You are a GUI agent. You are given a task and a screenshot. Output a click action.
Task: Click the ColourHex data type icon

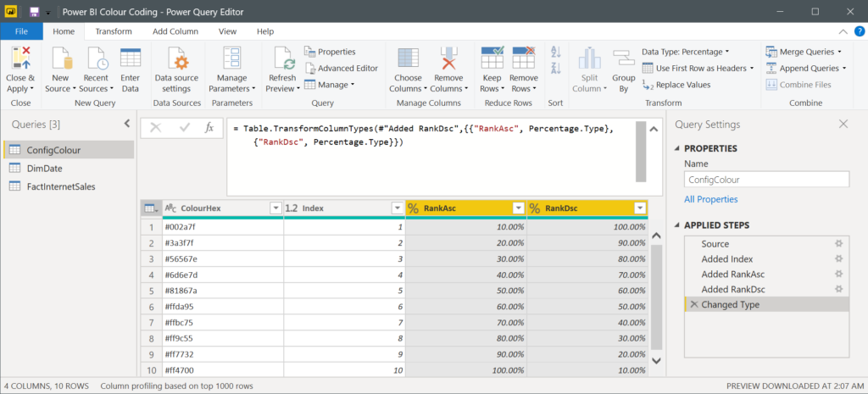click(x=171, y=208)
